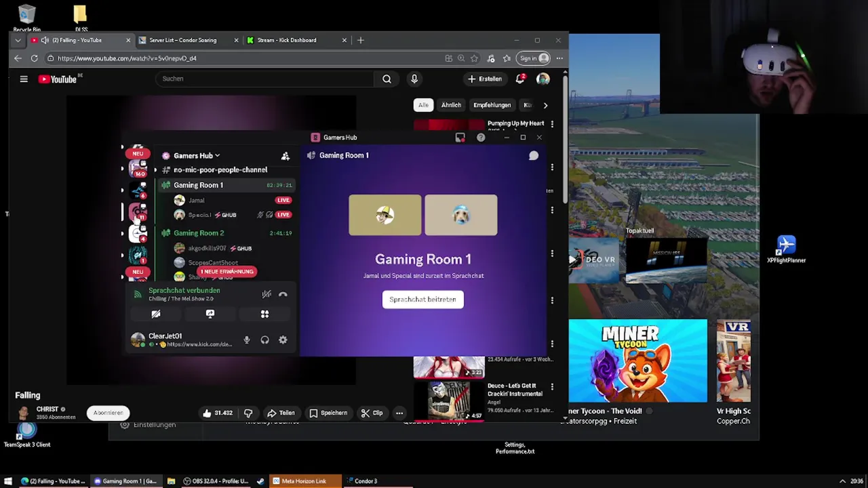This screenshot has height=488, width=868.
Task: Open Deuce Let's Get It Crackin' thumbnail
Action: coord(449,401)
